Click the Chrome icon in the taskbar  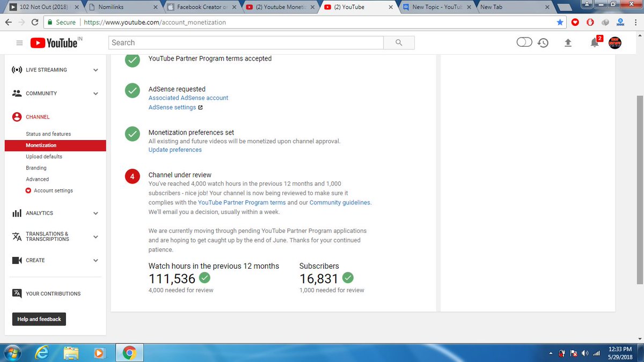pyautogui.click(x=128, y=353)
